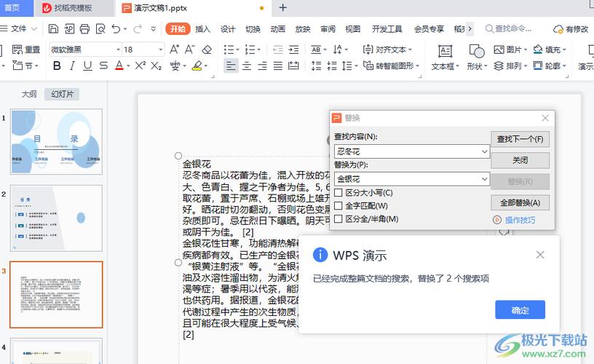594x364 pixels.
Task: Center align the text
Action: point(247,66)
